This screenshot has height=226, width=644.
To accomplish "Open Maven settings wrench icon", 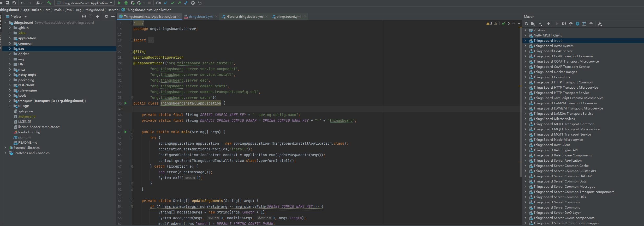I will point(600,24).
